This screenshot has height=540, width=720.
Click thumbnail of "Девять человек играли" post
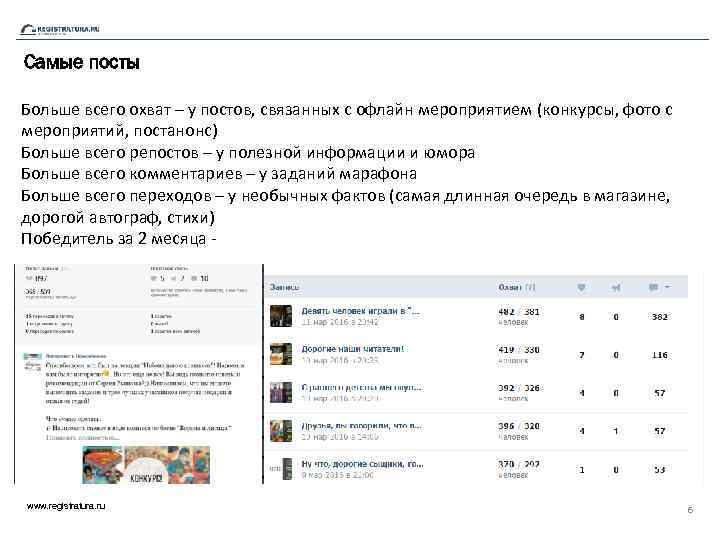tap(281, 316)
